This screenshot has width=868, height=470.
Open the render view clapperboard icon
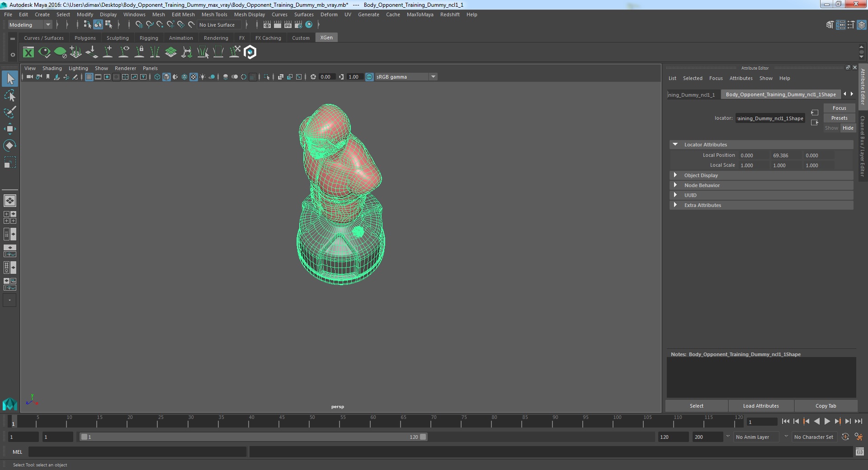tap(267, 25)
